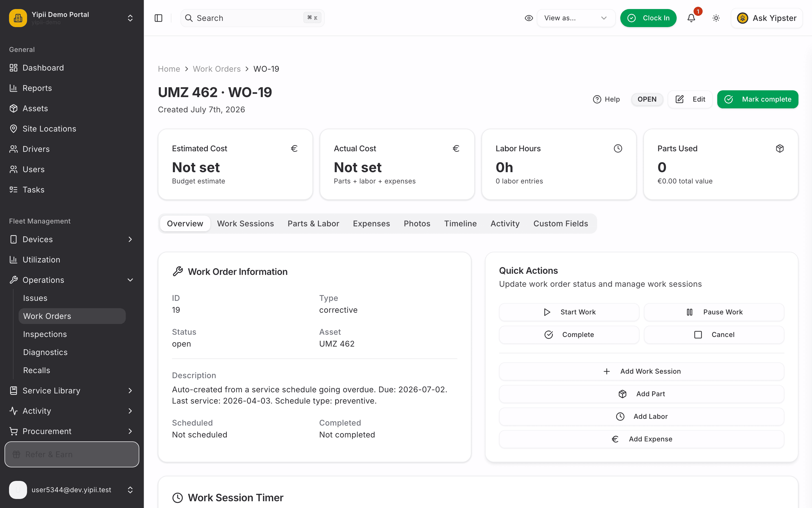This screenshot has height=508, width=812.
Task: Click the UMZ 462 asset value
Action: pos(337,344)
